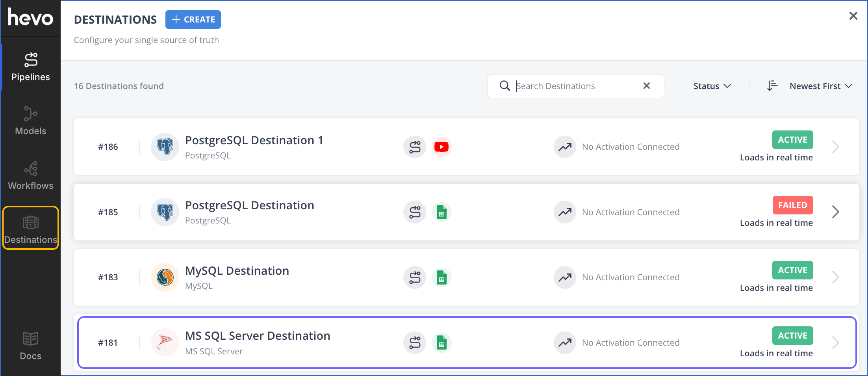Expand details for PostgreSQL Destination 1 using its chevron

836,147
